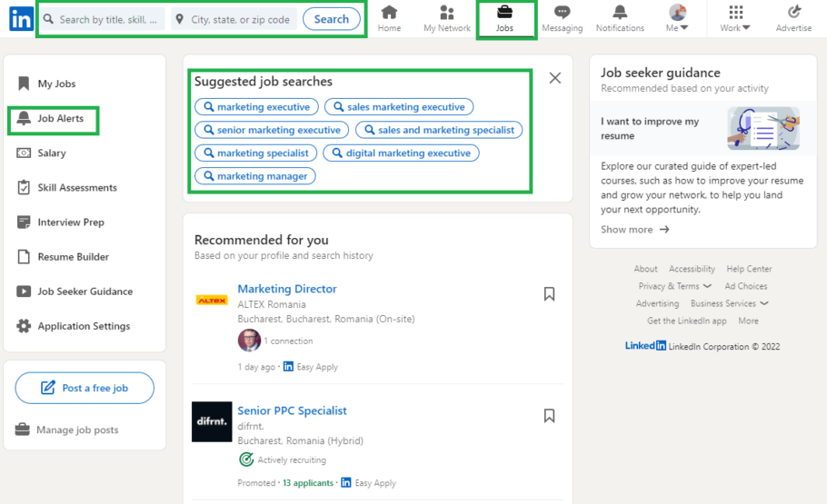Screen dimensions: 827x504
Task: Open Salary in sidebar
Action: tap(42, 153)
